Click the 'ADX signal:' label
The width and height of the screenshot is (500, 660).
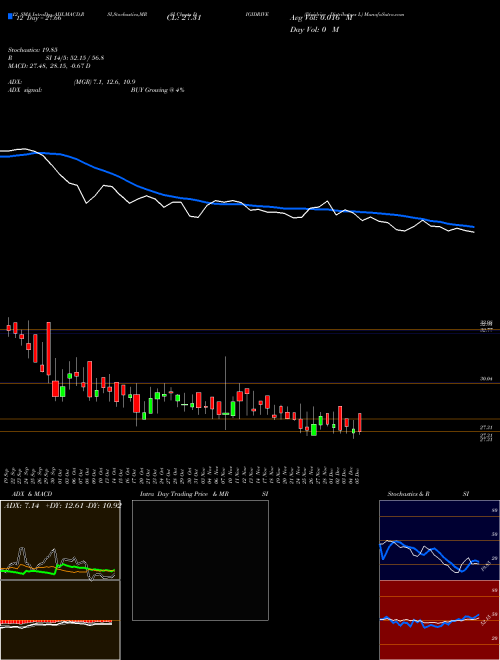[x=25, y=90]
